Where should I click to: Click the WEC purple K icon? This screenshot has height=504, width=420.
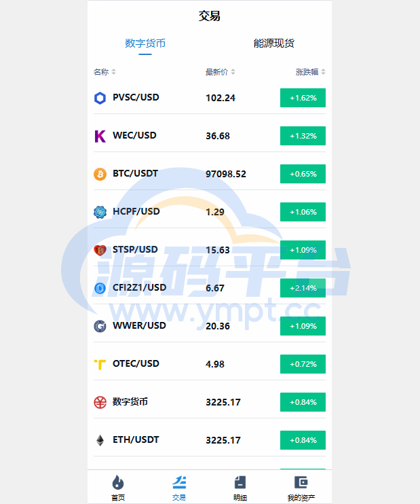tap(100, 136)
